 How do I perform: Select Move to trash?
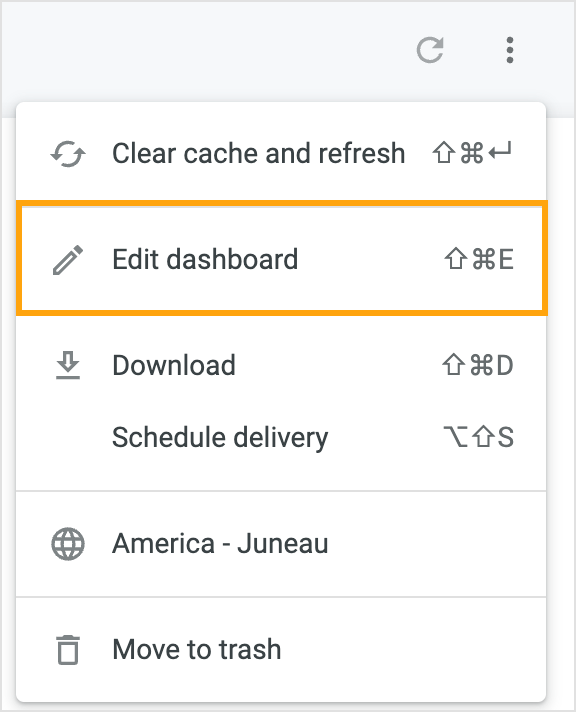[281, 649]
